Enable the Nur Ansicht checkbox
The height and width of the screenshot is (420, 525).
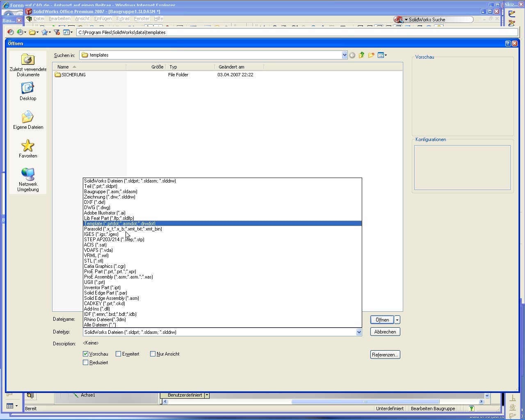pos(153,354)
